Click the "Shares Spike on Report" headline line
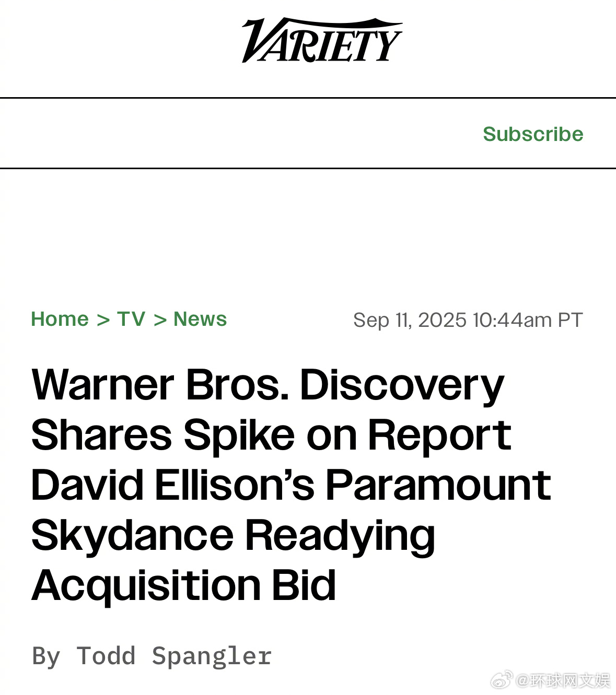 coord(271,435)
